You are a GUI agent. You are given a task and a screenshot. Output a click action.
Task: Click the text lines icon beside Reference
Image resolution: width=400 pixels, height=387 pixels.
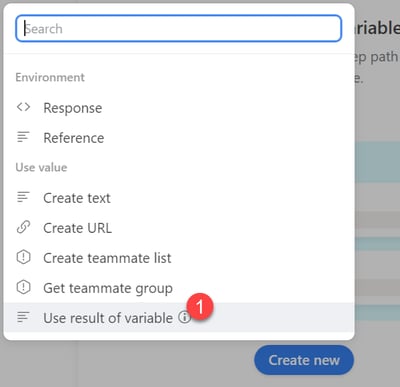click(23, 137)
